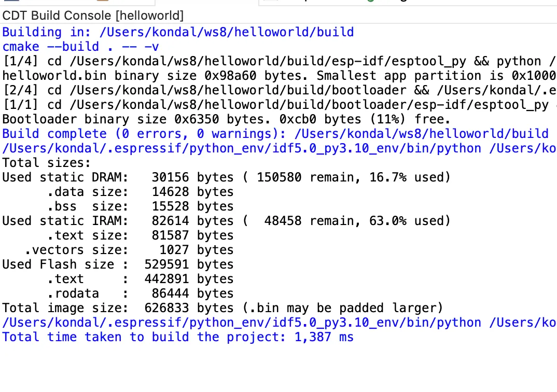Viewport: 557px width, 392px height.
Task: Click the 'Bootloader binary size 0x6350' line
Action: point(224,119)
